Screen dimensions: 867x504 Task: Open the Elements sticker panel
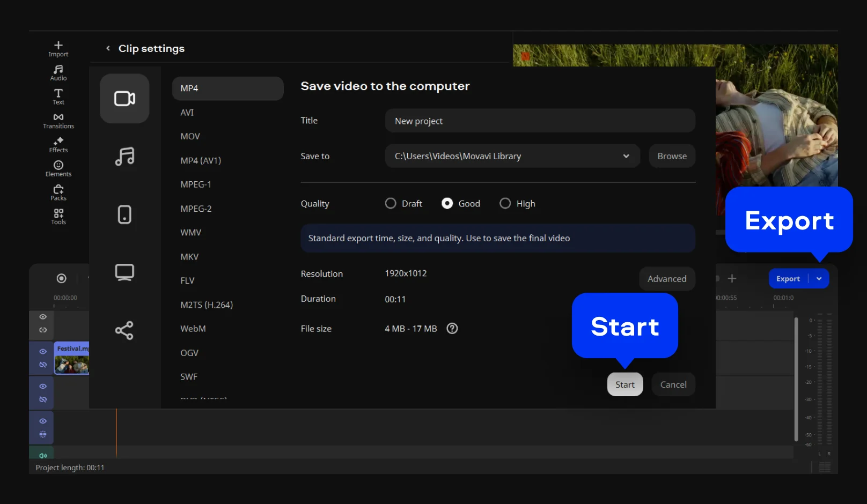click(x=58, y=168)
